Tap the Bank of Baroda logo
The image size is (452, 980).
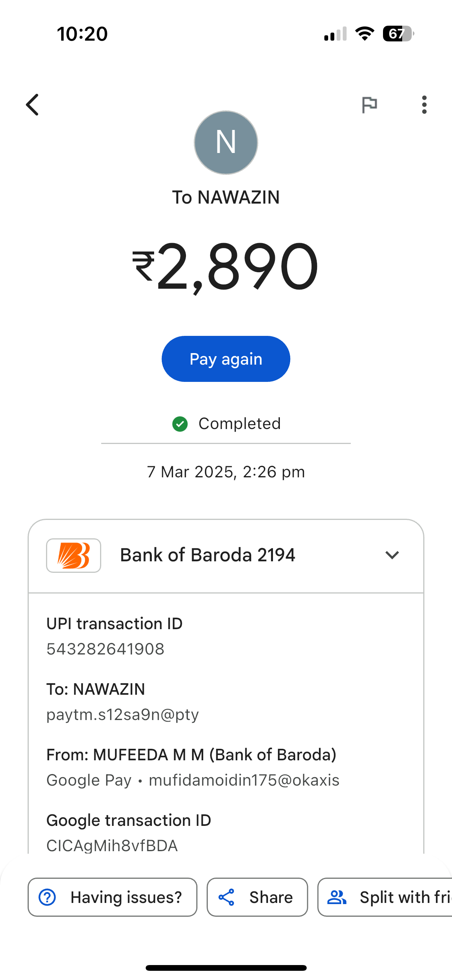pos(74,556)
